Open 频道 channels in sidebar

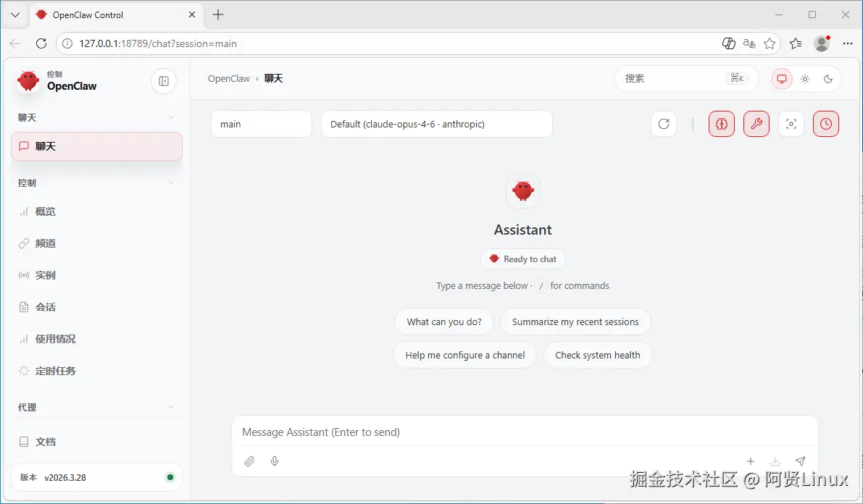pyautogui.click(x=97, y=243)
